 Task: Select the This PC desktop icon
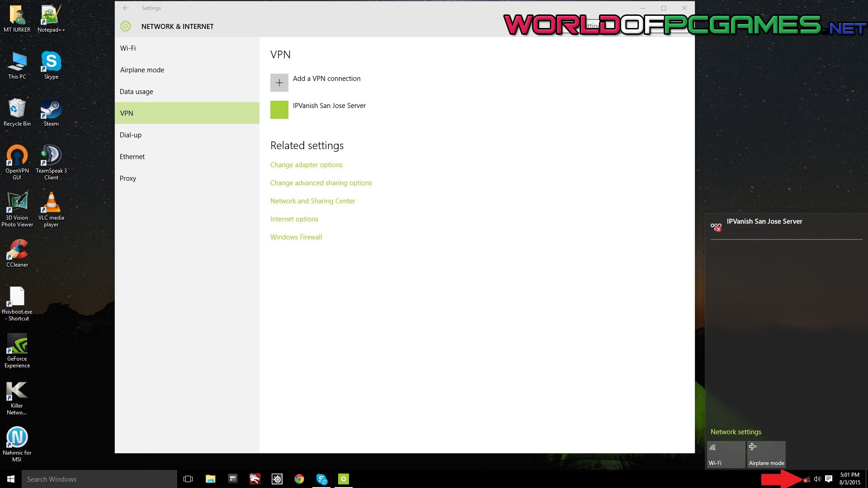coord(17,66)
